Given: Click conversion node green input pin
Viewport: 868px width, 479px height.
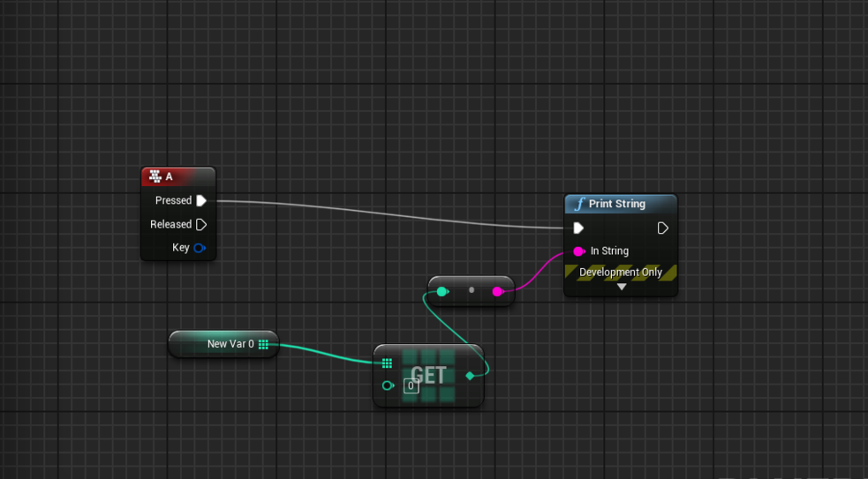Looking at the screenshot, I should 442,291.
